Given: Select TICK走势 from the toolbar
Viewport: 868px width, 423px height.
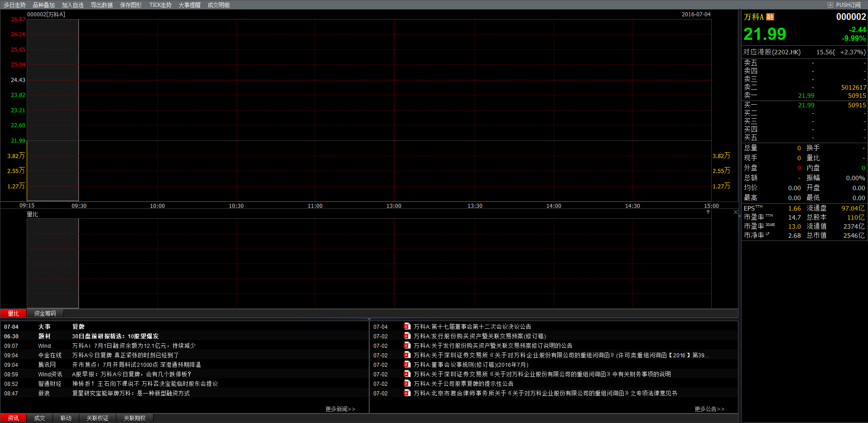Looking at the screenshot, I should 160,5.
